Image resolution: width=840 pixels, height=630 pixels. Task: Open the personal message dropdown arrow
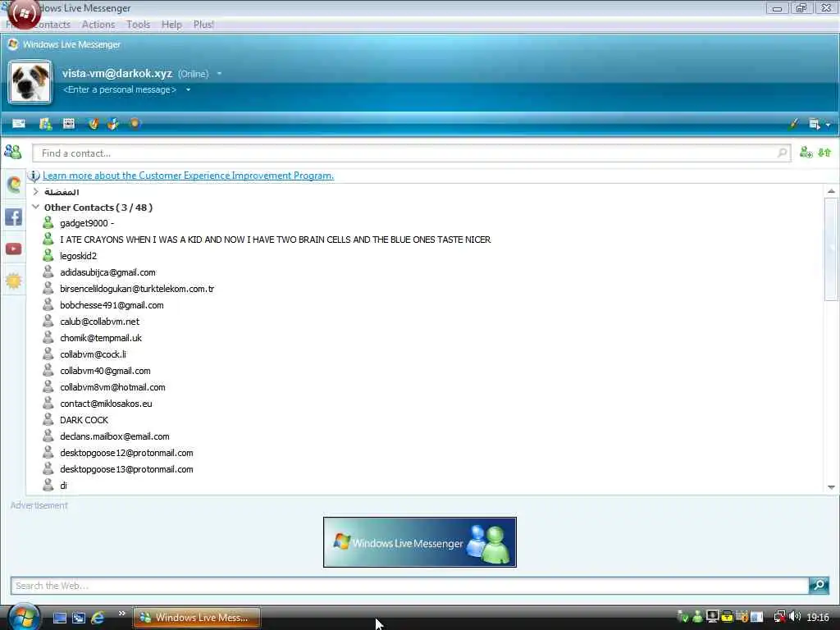(188, 89)
